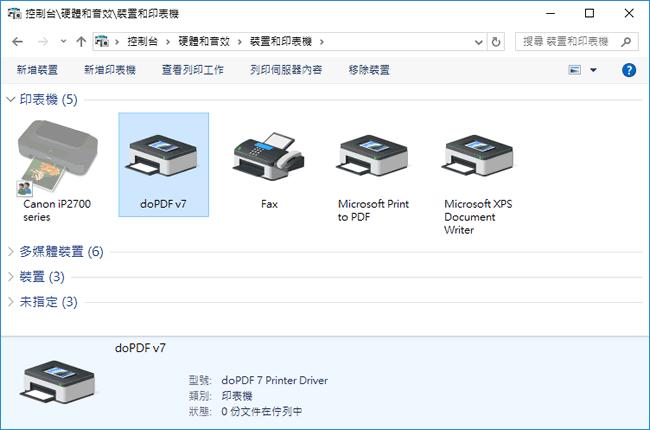Click the 搜尋 裝置和印表機 search field
Screen dimensions: 650x430
[x=568, y=42]
